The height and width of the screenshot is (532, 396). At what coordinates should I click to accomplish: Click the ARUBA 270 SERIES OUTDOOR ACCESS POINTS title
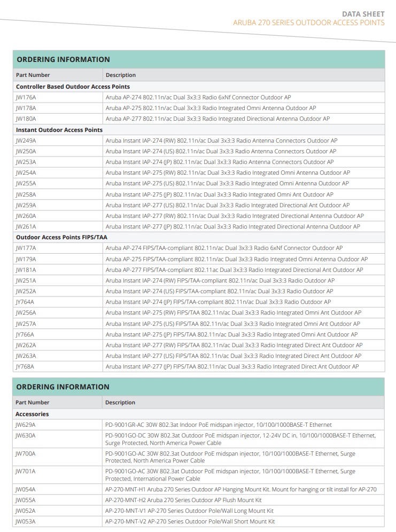tap(308, 22)
